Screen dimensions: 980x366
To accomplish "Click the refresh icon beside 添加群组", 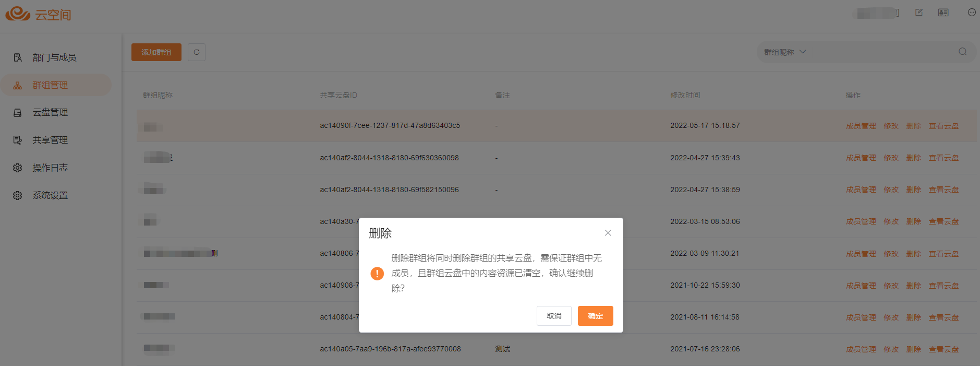I will pos(197,52).
